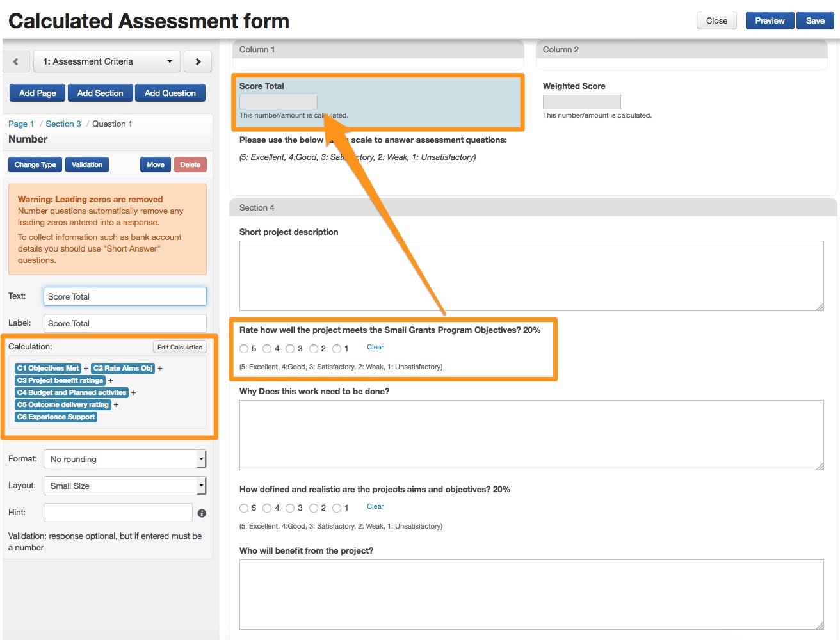Click into the Hint text field
The width and height of the screenshot is (840, 640).
click(x=118, y=513)
